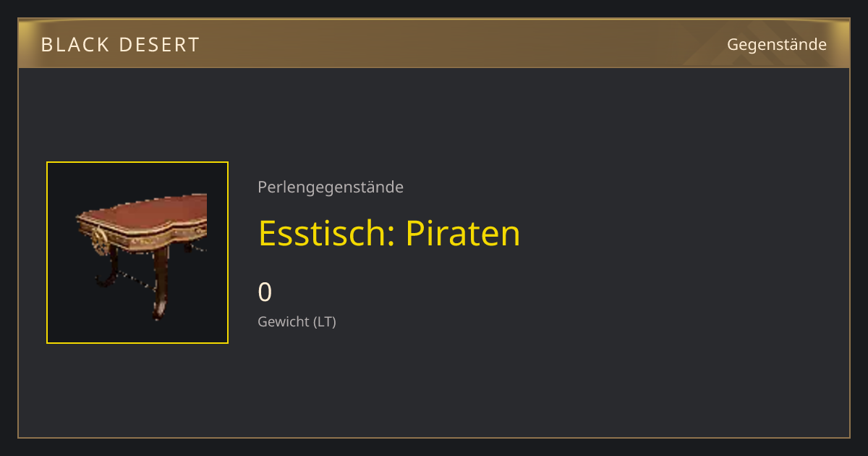Select the Gewicht (LT) label
868x456 pixels.
[x=297, y=321]
